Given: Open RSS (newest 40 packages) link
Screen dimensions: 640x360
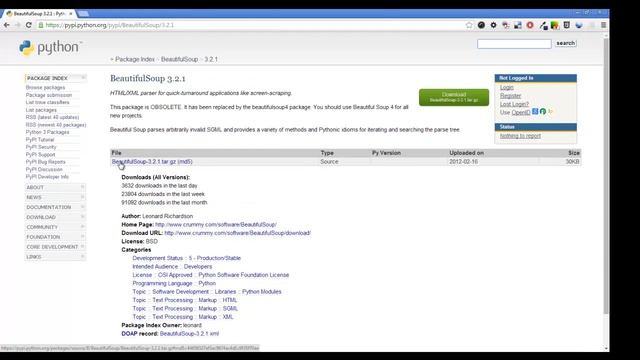Looking at the screenshot, I should tap(56, 125).
